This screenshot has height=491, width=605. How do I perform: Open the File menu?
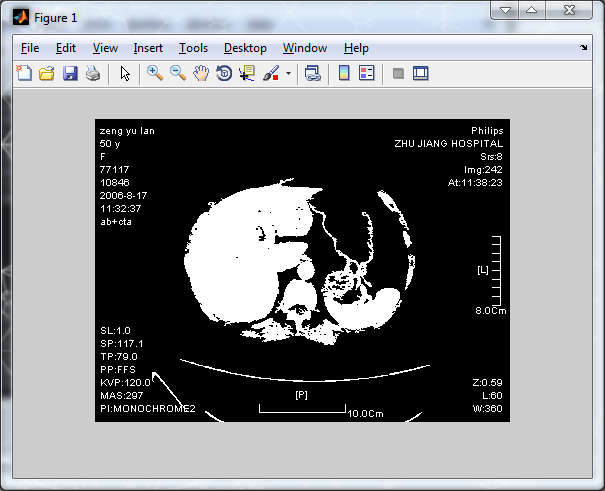point(30,48)
